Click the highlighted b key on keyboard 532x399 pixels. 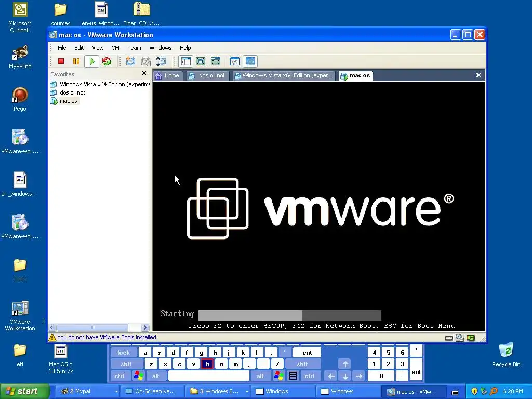coord(207,364)
